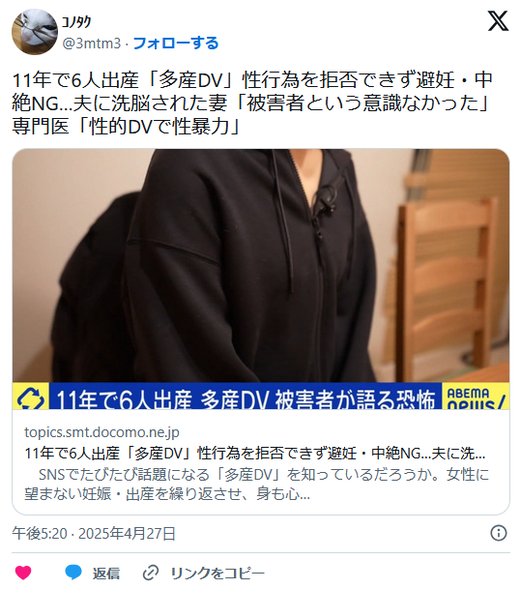Image resolution: width=520 pixels, height=589 pixels.
Task: Open the topics.smt.docomo.ne.jp domain link
Action: coord(102,432)
